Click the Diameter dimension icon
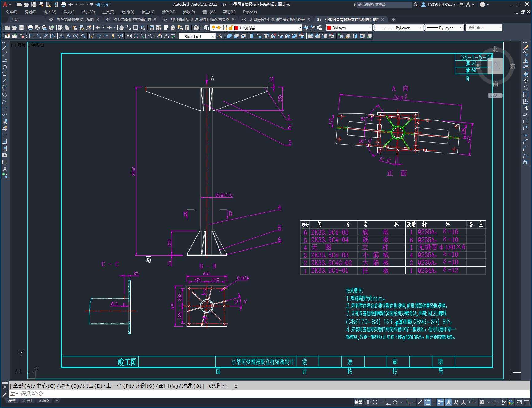The image size is (532, 408). point(76,36)
